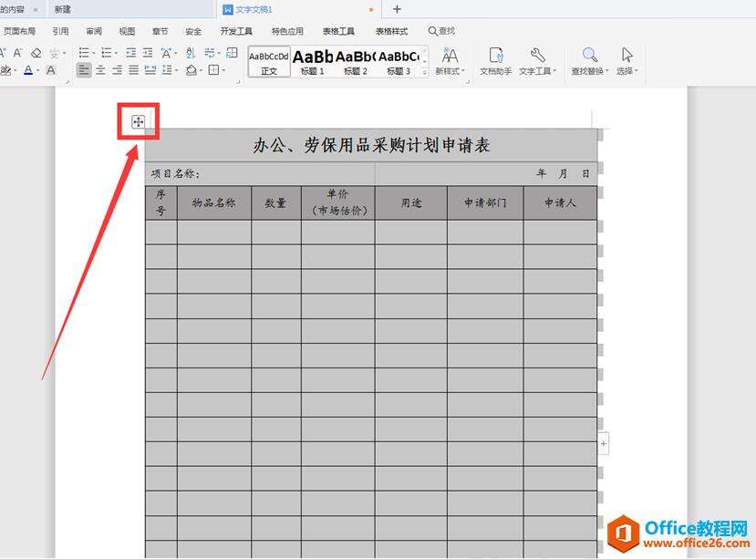Apply the 标题 1 style
The image size is (756, 559).
tap(313, 62)
